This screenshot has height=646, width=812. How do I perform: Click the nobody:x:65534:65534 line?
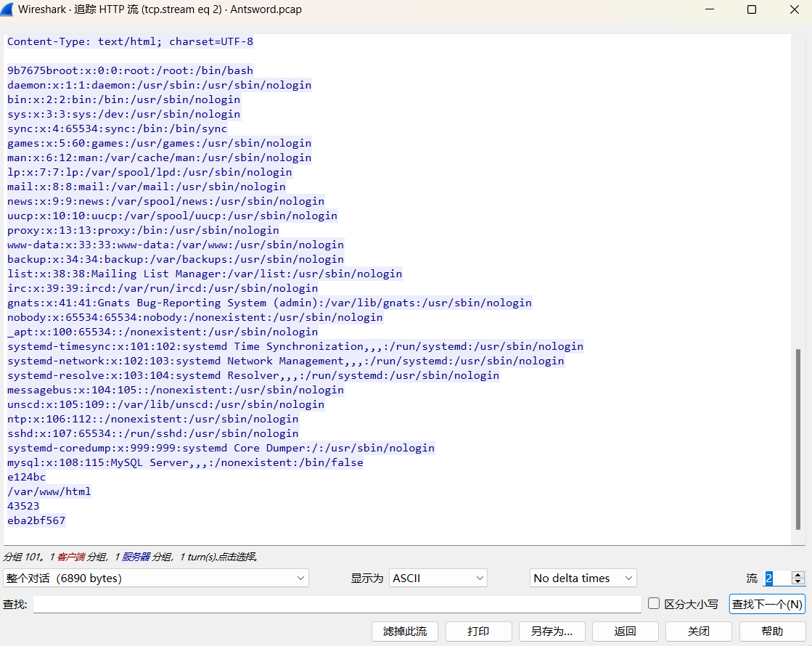coord(194,317)
